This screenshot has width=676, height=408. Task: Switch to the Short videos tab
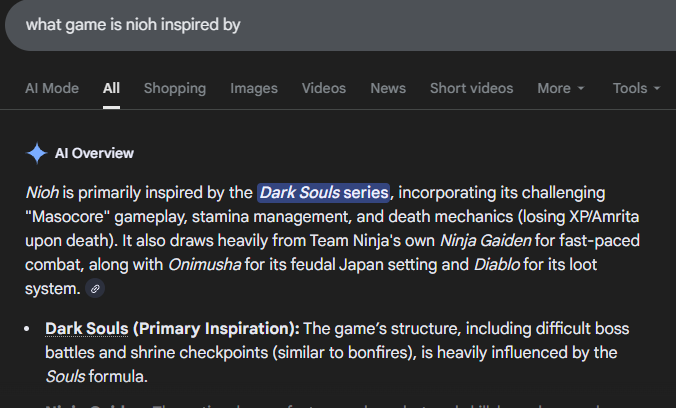click(x=471, y=88)
